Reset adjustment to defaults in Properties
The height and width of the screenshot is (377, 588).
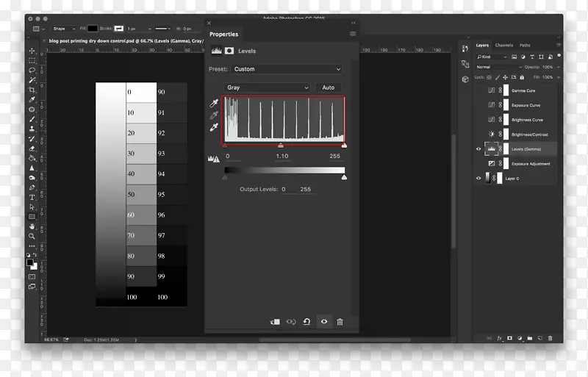(306, 322)
